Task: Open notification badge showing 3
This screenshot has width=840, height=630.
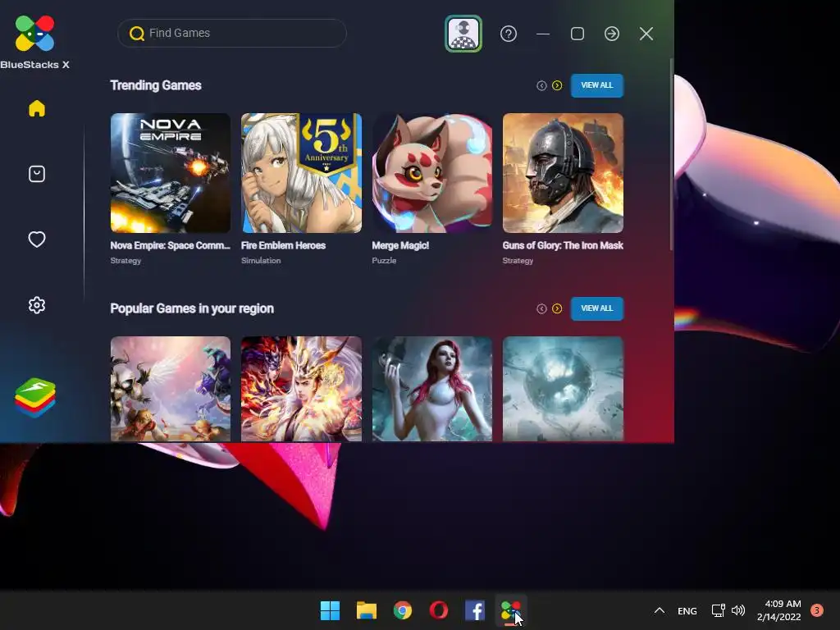Action: [x=817, y=610]
